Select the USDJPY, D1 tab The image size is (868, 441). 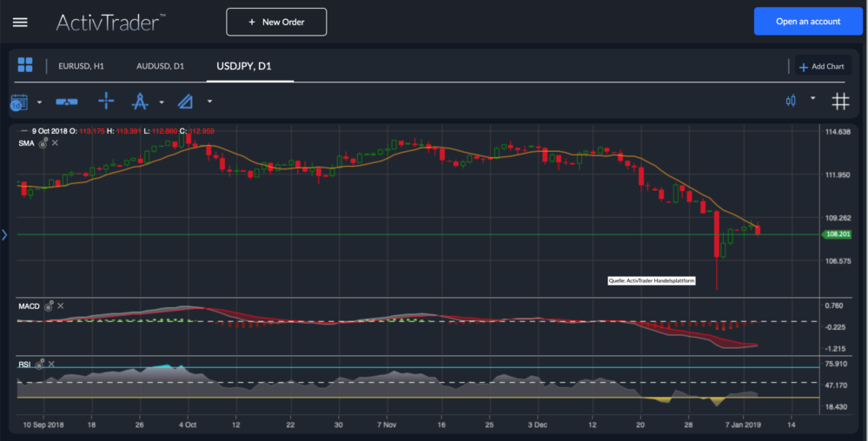244,66
